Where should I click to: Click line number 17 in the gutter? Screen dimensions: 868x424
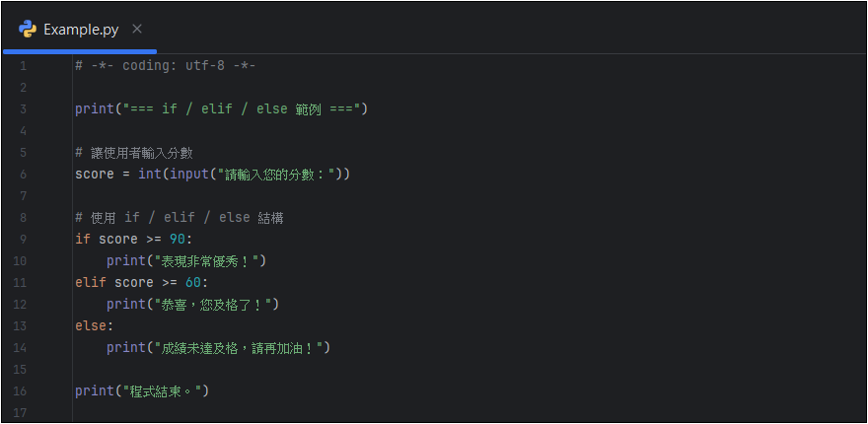click(22, 412)
